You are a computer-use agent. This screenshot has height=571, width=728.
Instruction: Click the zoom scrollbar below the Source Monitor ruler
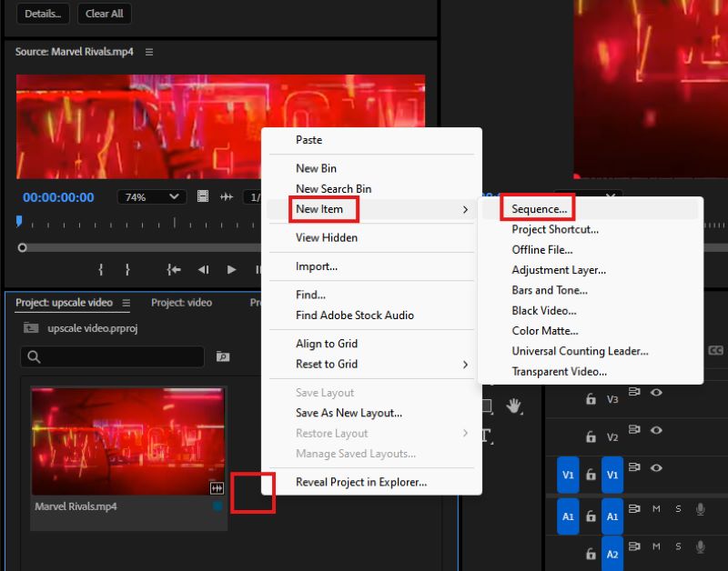tap(136, 246)
